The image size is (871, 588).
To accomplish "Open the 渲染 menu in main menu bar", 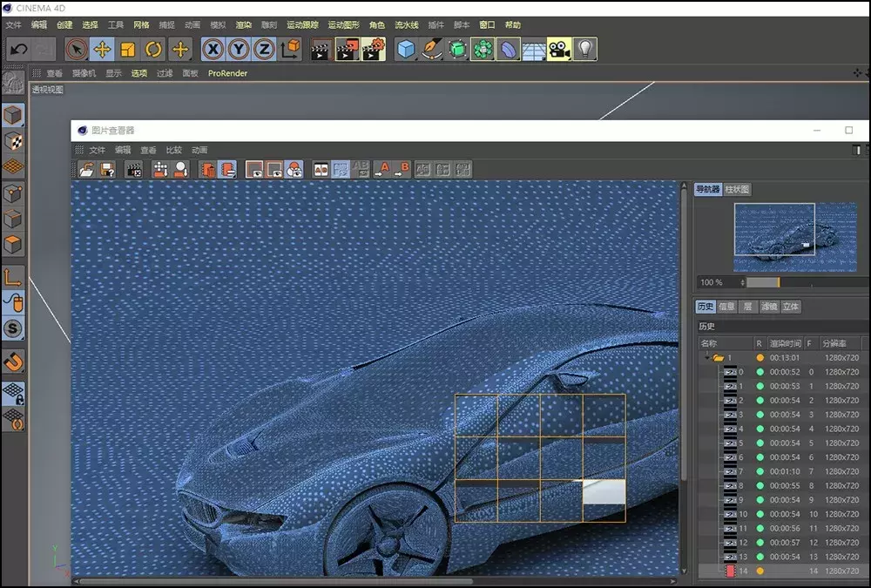I will (244, 25).
